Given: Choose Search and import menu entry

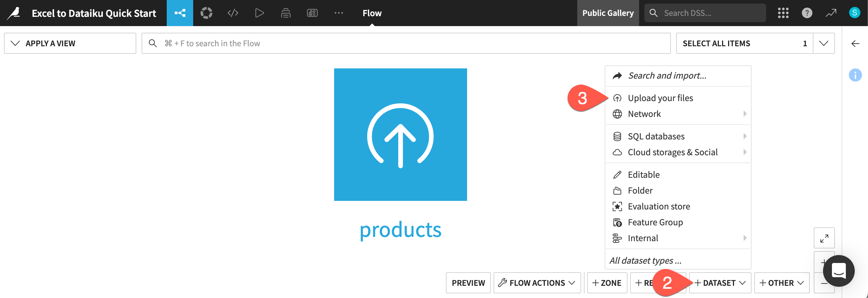Looking at the screenshot, I should tap(678, 76).
